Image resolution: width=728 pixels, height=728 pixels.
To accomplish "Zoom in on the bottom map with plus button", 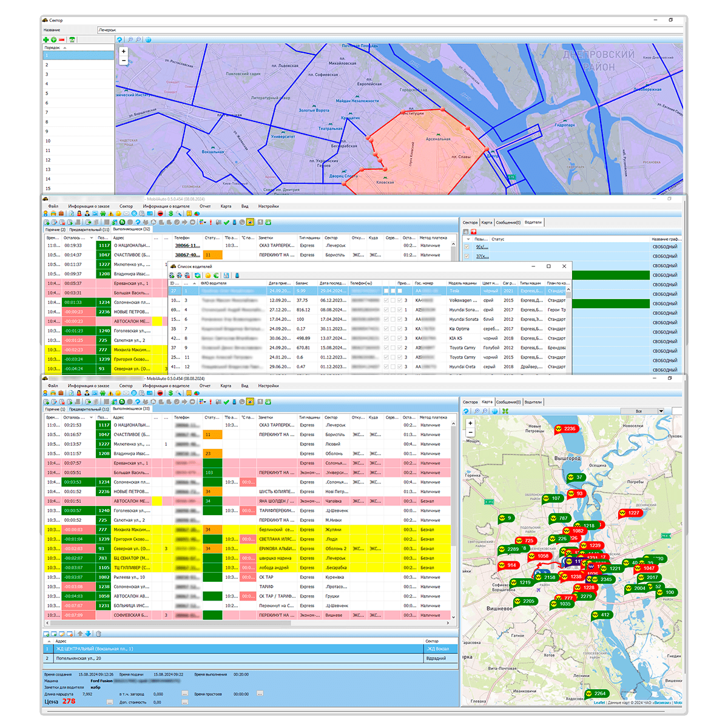I will click(x=470, y=423).
